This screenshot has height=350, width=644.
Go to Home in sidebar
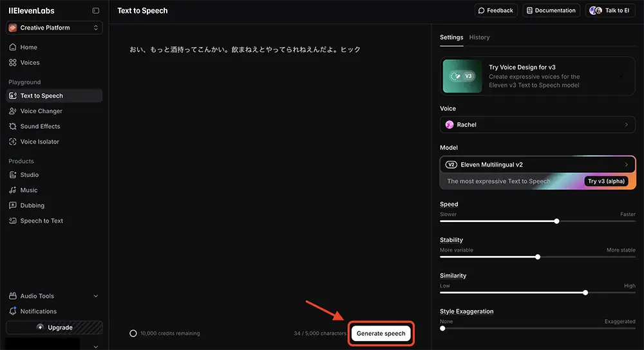(54, 47)
